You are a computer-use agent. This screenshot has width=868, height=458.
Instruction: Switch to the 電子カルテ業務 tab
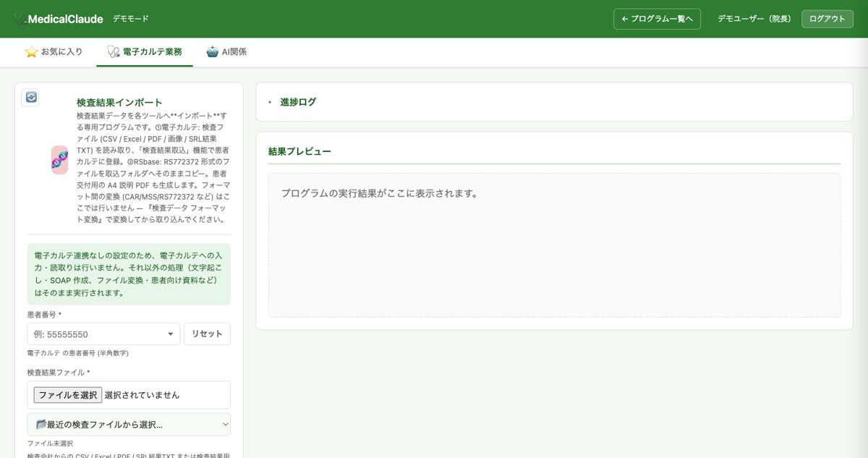coord(145,52)
